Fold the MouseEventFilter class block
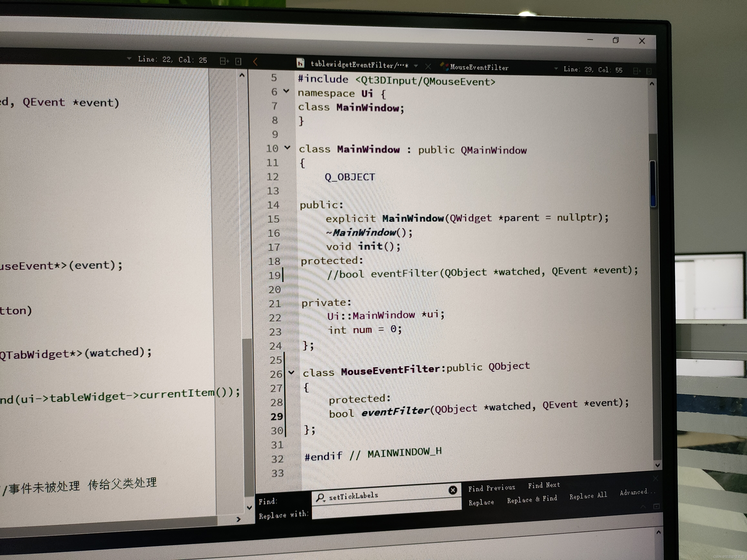Viewport: 747px width, 560px height. [x=291, y=373]
